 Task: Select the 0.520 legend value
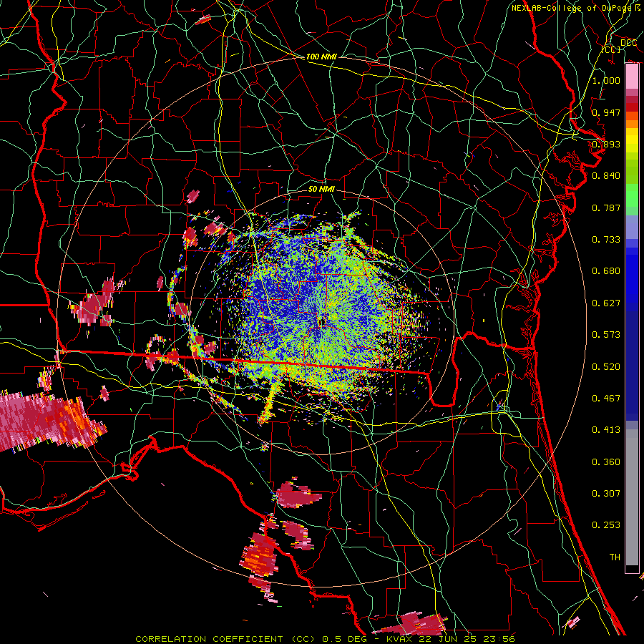pos(606,367)
